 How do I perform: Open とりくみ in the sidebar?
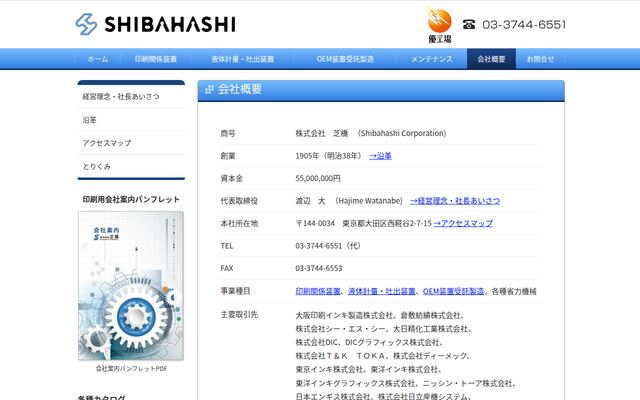131,167
